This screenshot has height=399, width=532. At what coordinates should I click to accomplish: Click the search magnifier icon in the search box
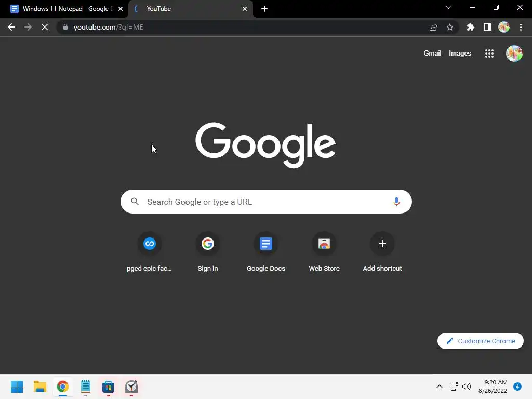click(135, 202)
